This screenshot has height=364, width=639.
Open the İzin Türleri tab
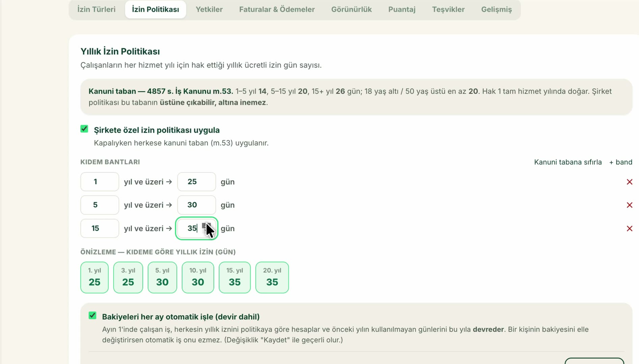[x=96, y=9]
